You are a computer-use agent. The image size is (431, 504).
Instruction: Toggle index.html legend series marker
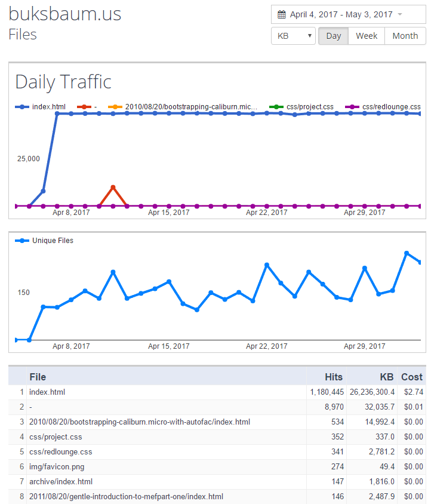pos(22,107)
